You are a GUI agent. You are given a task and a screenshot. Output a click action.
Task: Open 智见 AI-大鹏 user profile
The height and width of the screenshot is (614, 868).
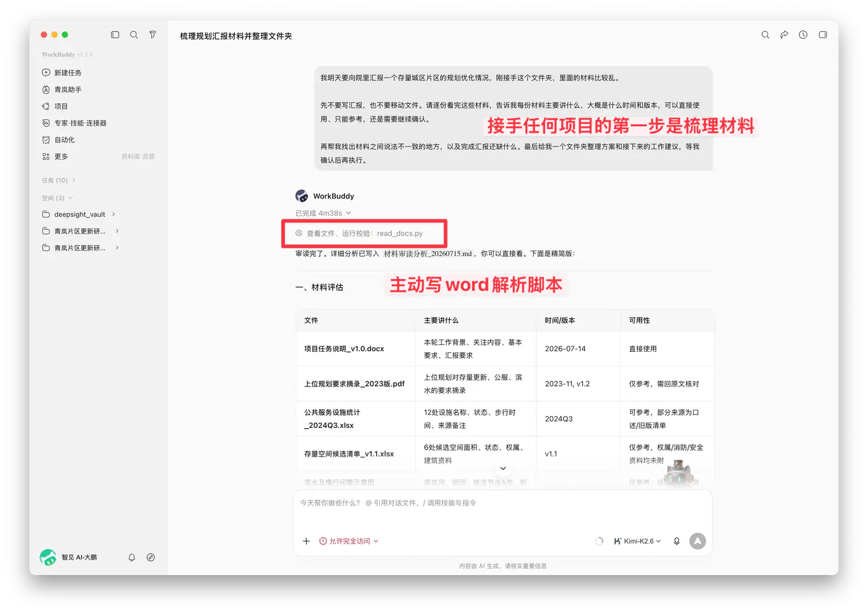tap(68, 558)
